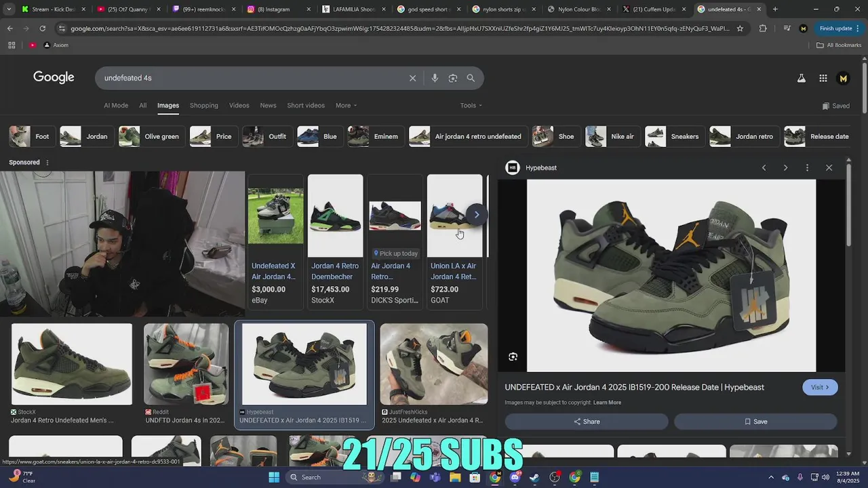Clear the search box with the X icon

pyautogui.click(x=412, y=78)
